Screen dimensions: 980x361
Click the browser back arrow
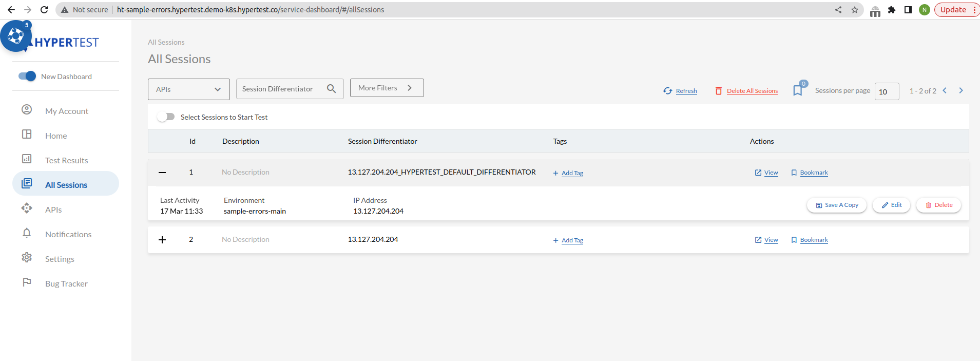pos(11,10)
